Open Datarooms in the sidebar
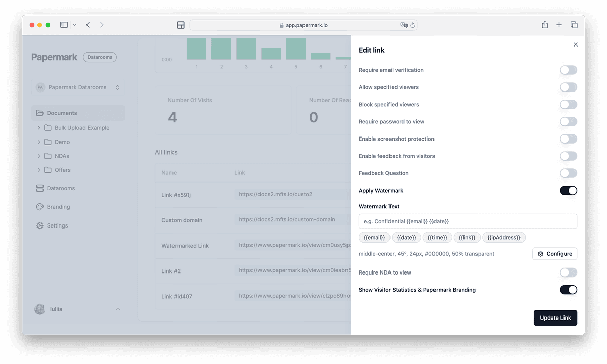Viewport: 607px width, 364px height. 61,188
